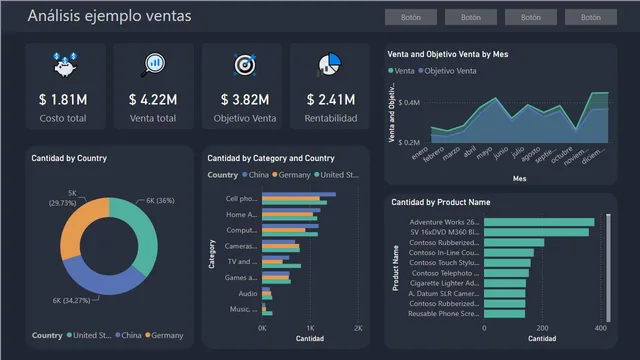Click the piggy bank Costo total icon
640x360 pixels.
pos(65,64)
